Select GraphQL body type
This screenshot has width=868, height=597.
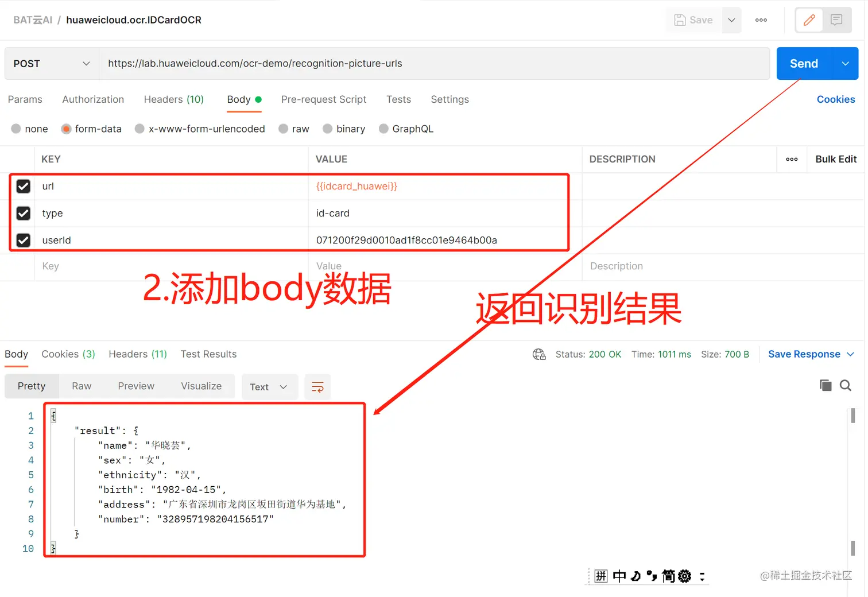coord(406,129)
